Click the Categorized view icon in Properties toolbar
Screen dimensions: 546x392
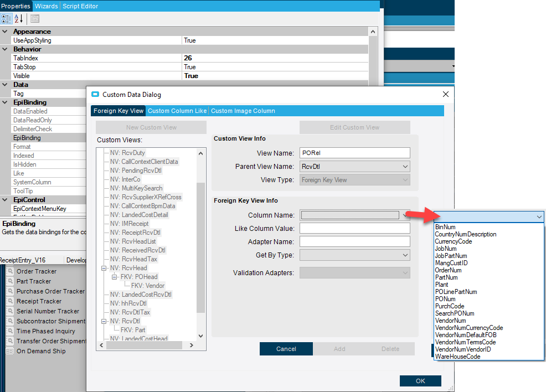click(6, 18)
